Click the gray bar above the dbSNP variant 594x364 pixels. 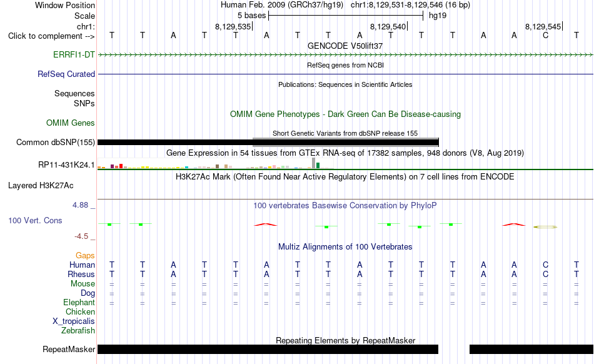click(x=345, y=139)
